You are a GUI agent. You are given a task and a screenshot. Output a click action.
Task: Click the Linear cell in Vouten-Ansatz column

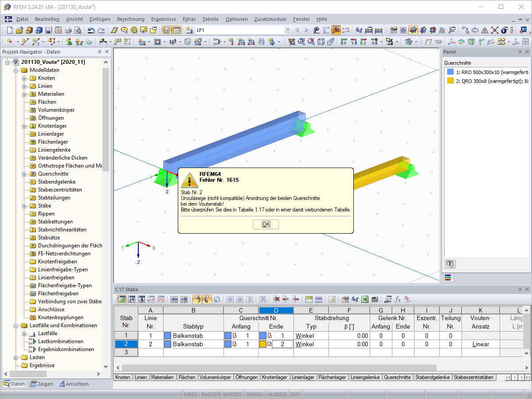pos(481,344)
